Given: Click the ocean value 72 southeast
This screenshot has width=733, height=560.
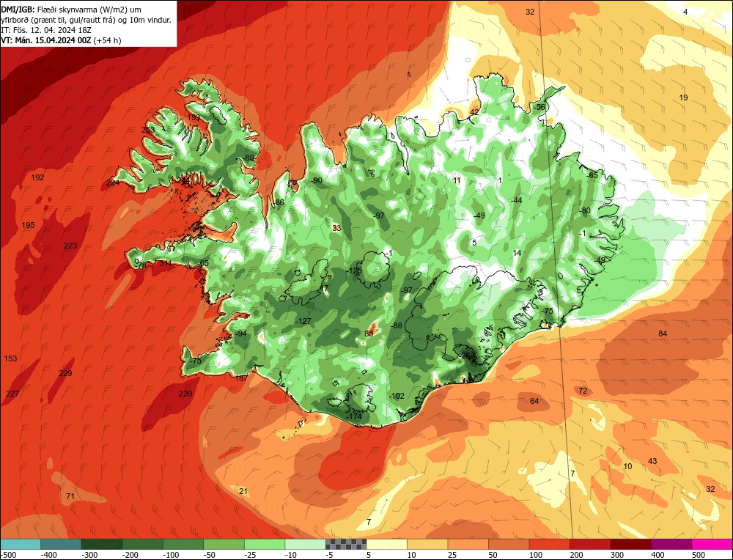Looking at the screenshot, I should 583,391.
